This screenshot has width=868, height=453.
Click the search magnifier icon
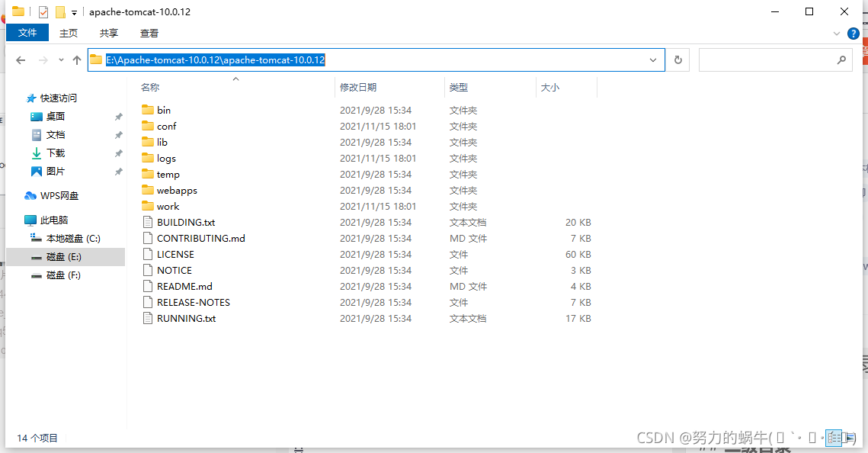(x=841, y=59)
